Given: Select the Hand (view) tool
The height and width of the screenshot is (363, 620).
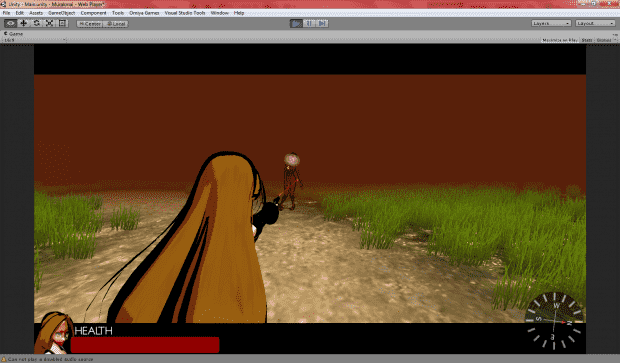Looking at the screenshot, I should coord(10,23).
